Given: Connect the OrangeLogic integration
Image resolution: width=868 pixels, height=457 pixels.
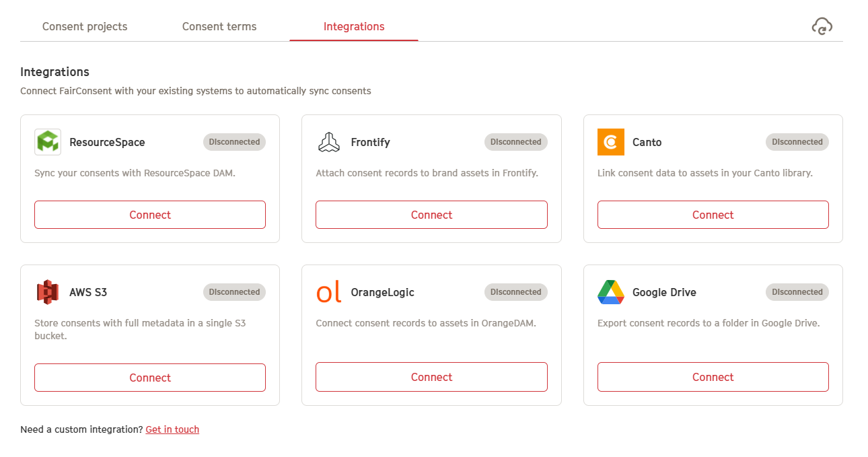Looking at the screenshot, I should (x=431, y=377).
